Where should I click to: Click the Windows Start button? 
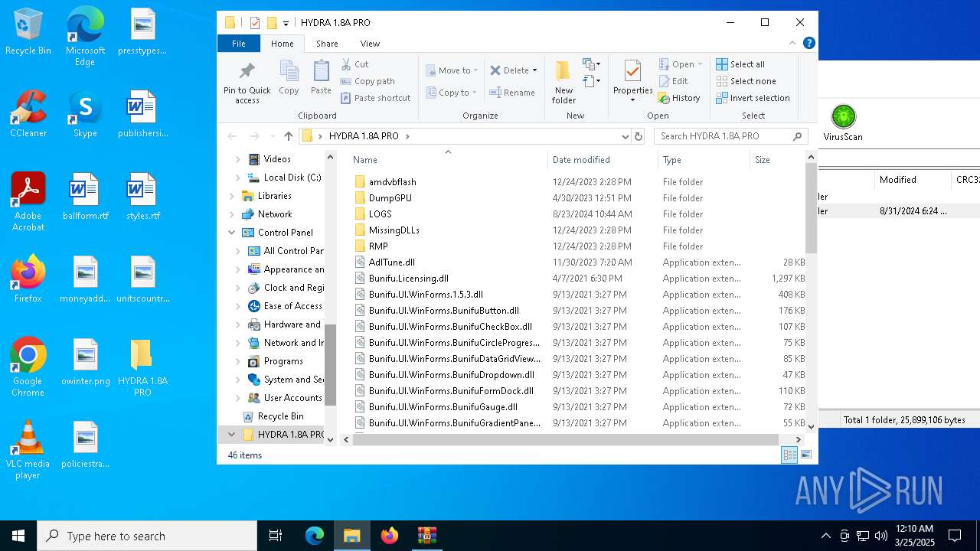click(18, 536)
